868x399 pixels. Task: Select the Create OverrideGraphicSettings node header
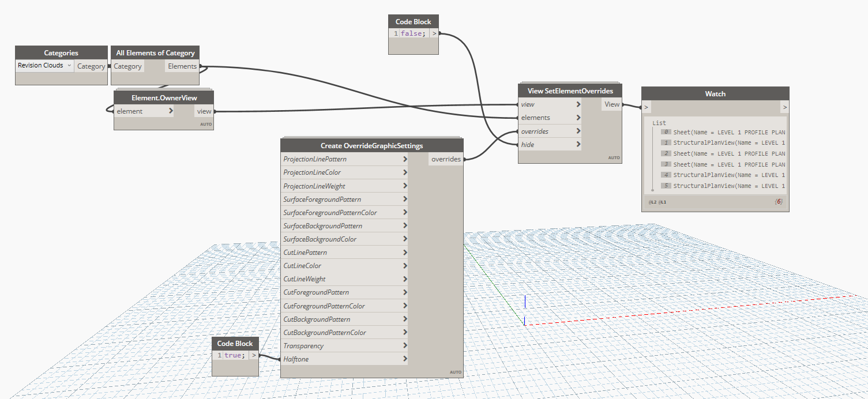pos(371,146)
